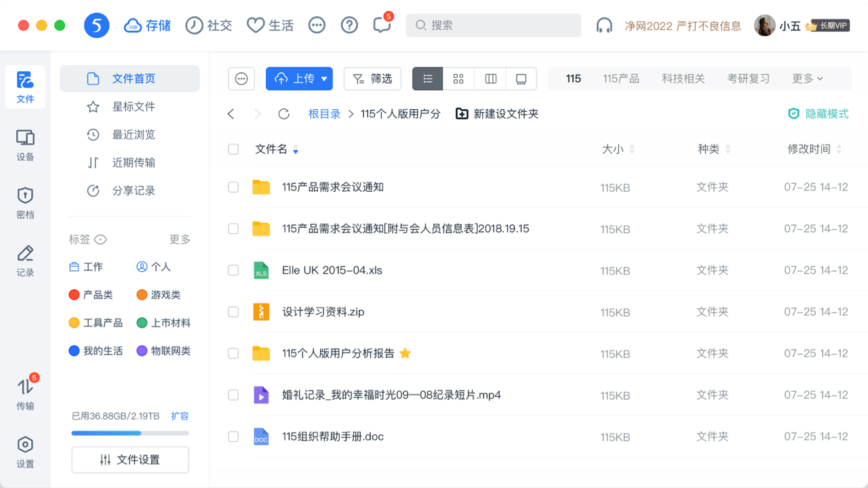The image size is (868, 488).
Task: Open the notification message bubble
Action: click(x=381, y=24)
